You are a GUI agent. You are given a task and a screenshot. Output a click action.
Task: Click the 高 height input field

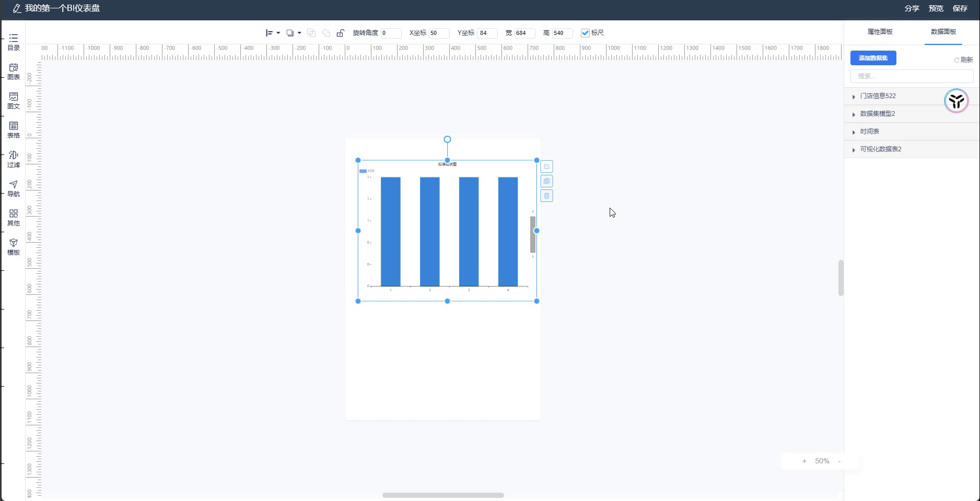[x=562, y=33]
